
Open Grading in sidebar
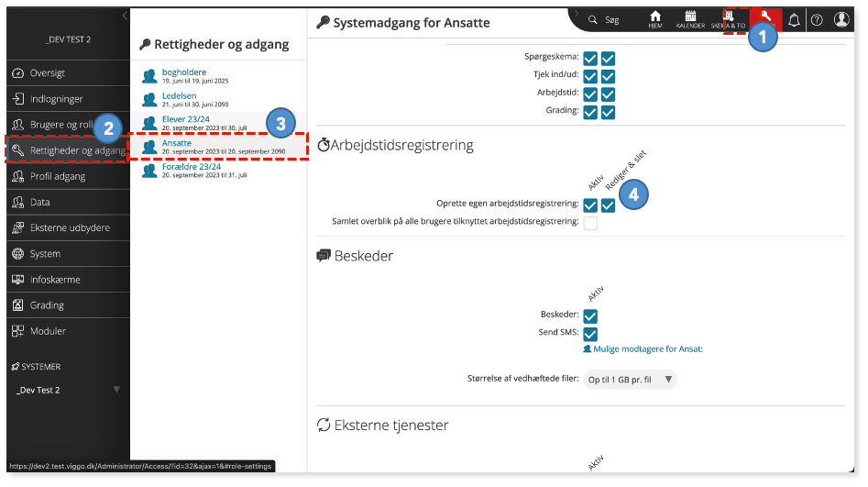[x=68, y=305]
